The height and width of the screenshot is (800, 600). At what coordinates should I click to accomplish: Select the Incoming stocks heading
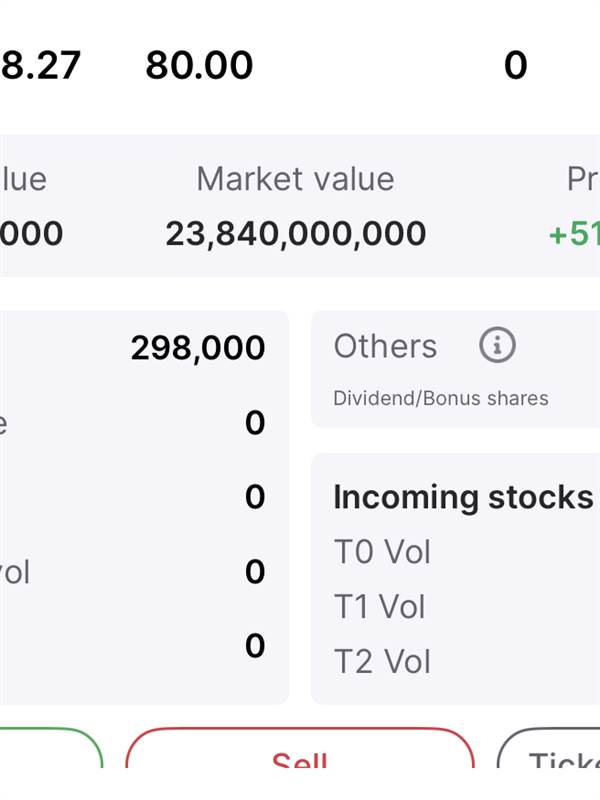click(x=463, y=497)
